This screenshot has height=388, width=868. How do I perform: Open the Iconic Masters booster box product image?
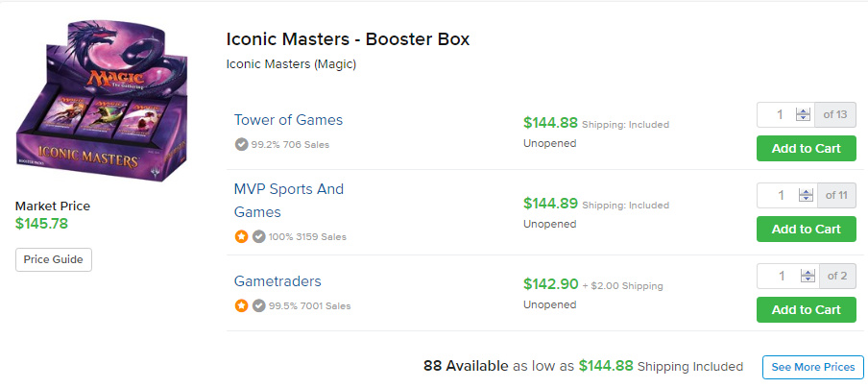(x=102, y=103)
